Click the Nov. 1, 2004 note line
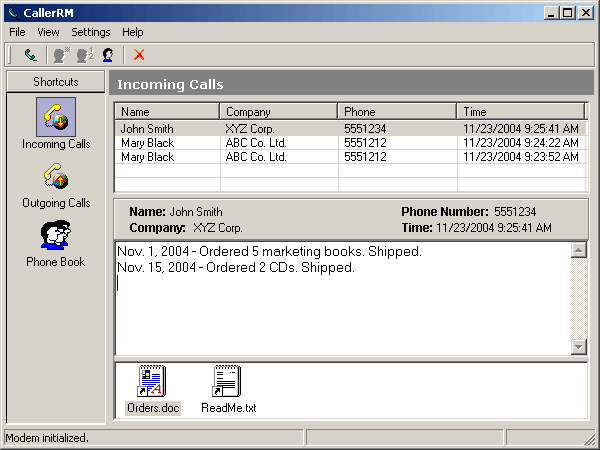Image resolution: width=600 pixels, height=450 pixels. (x=269, y=251)
